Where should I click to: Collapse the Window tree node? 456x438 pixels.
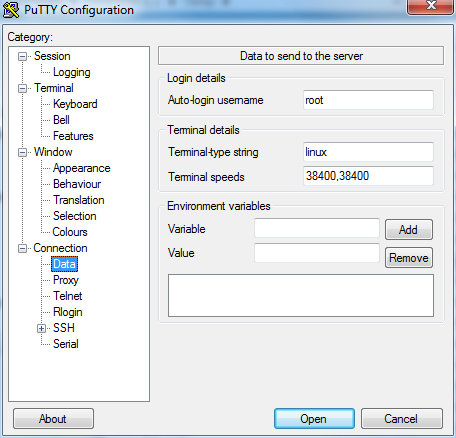pyautogui.click(x=22, y=152)
